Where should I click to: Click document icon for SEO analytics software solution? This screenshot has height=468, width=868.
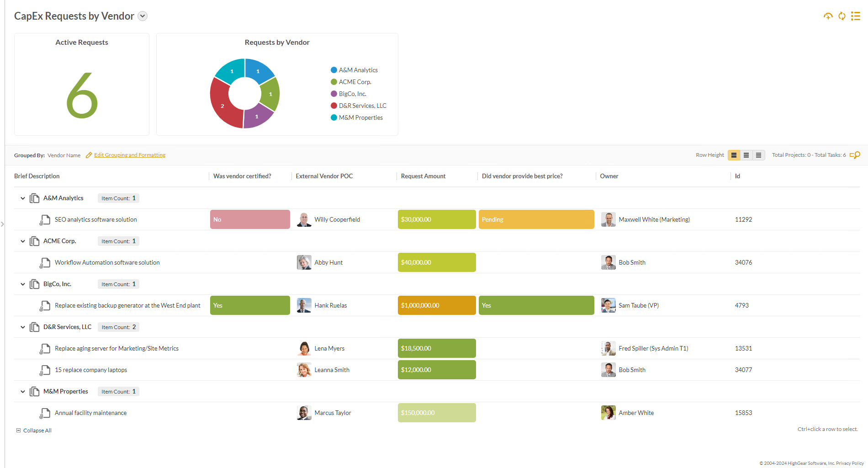[x=45, y=220]
